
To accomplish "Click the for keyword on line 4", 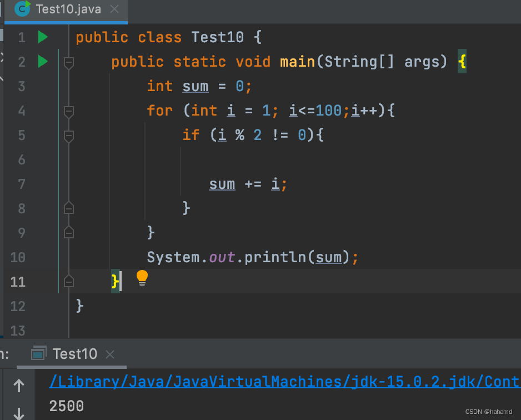I will tap(160, 111).
